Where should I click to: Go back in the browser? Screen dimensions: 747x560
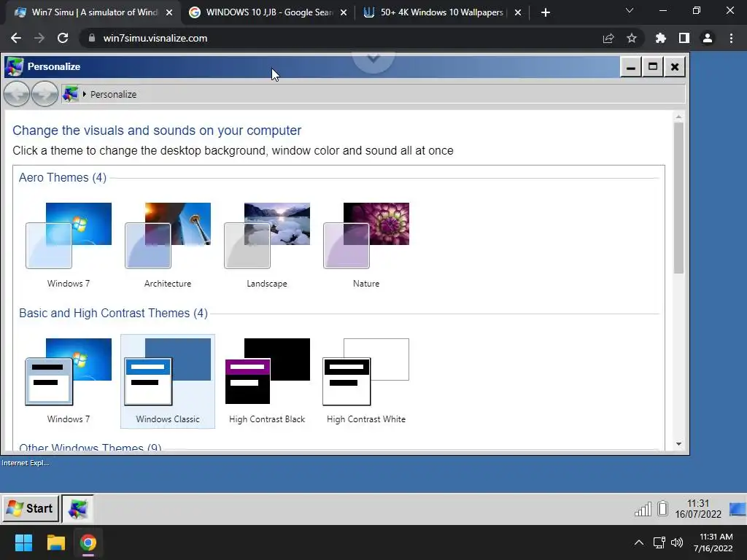(x=16, y=38)
